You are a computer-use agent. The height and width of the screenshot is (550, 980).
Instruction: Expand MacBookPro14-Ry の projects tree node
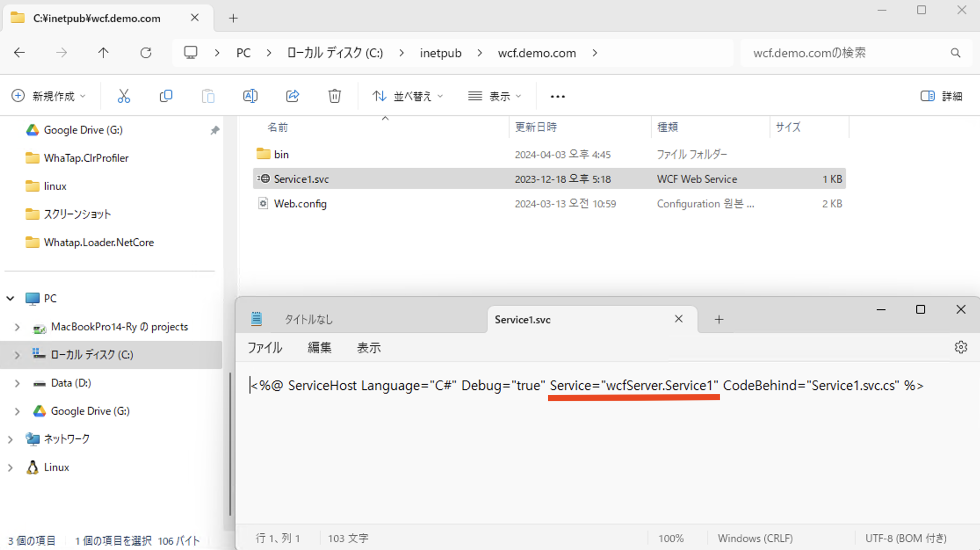point(17,327)
